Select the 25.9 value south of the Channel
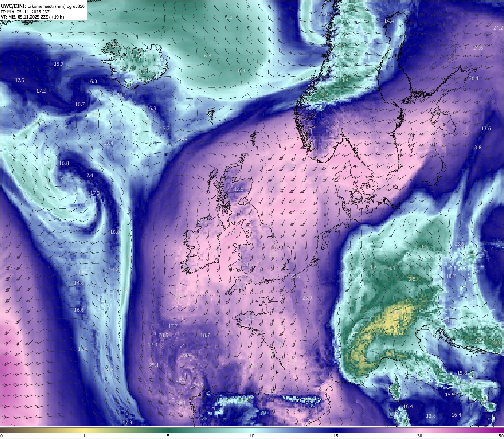 pos(307,298)
